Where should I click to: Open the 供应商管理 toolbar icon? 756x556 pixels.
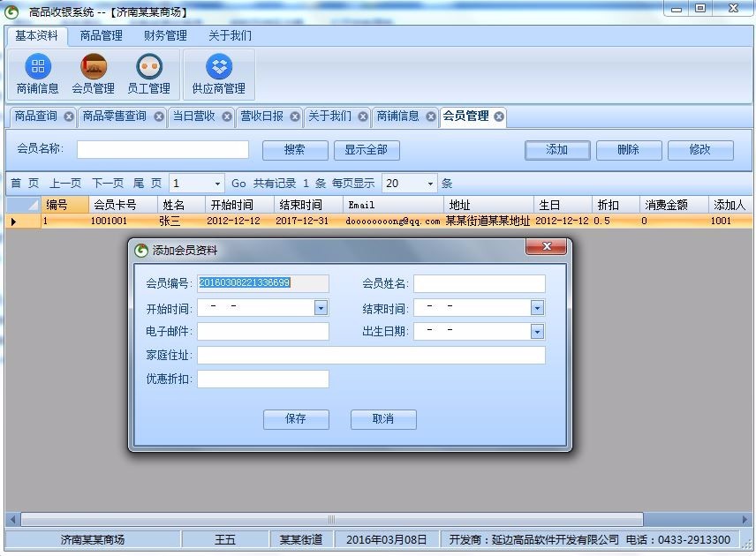[x=217, y=74]
